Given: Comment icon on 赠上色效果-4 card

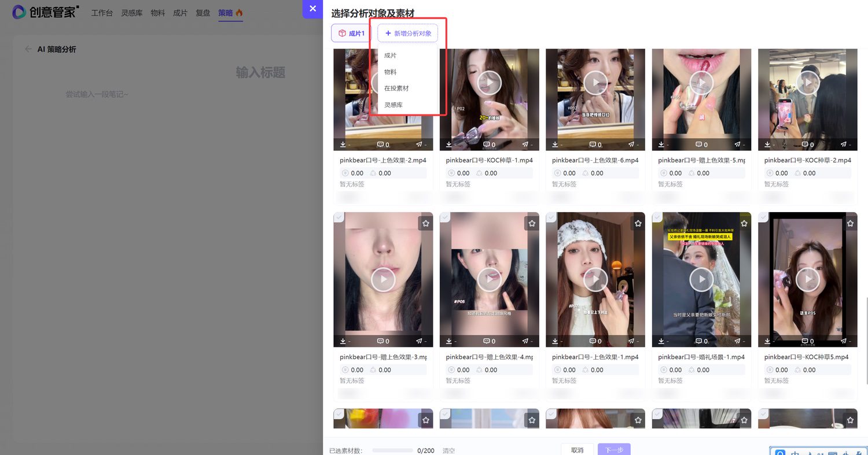Looking at the screenshot, I should tap(486, 341).
